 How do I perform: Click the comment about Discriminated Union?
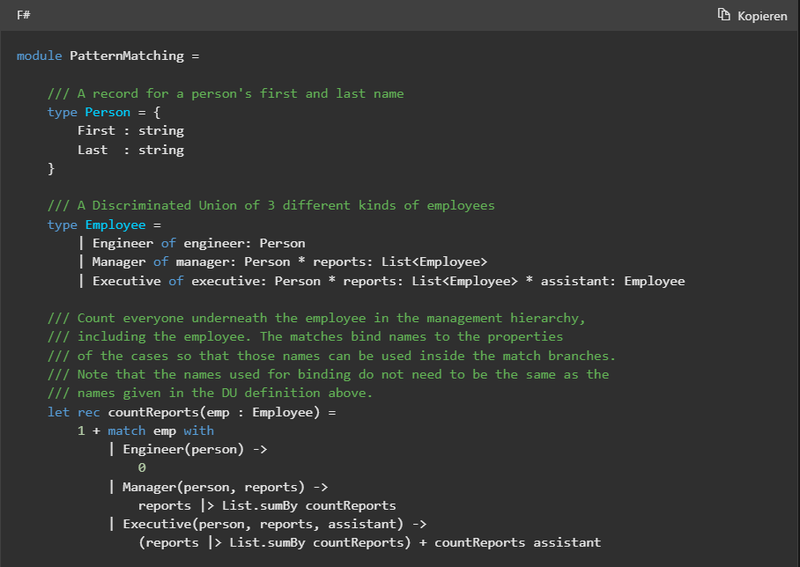271,206
